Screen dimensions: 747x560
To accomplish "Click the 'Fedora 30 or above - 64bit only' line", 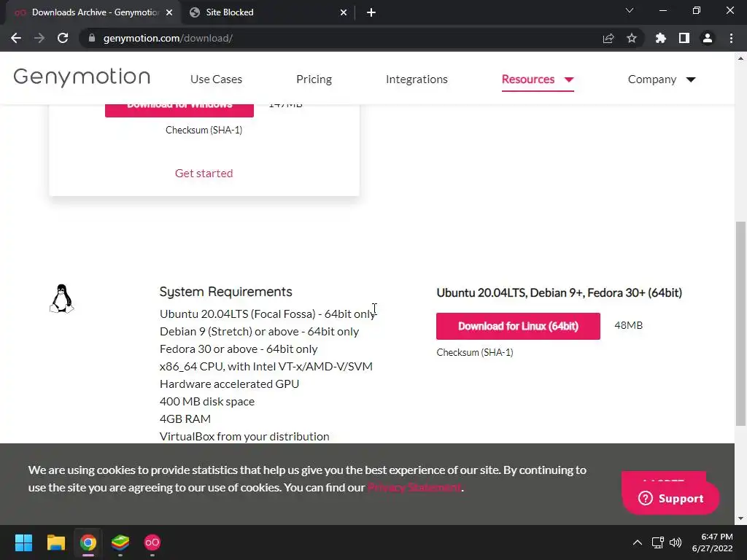I will click(x=239, y=349).
